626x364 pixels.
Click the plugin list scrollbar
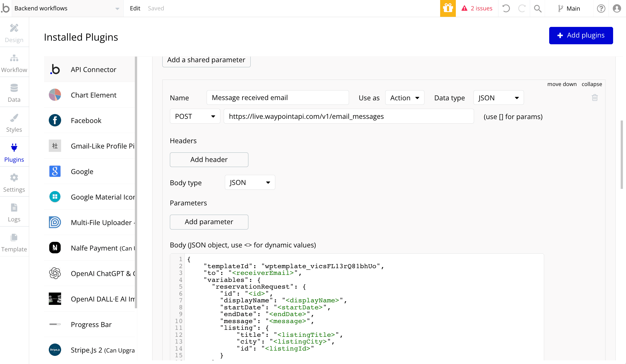pyautogui.click(x=136, y=182)
